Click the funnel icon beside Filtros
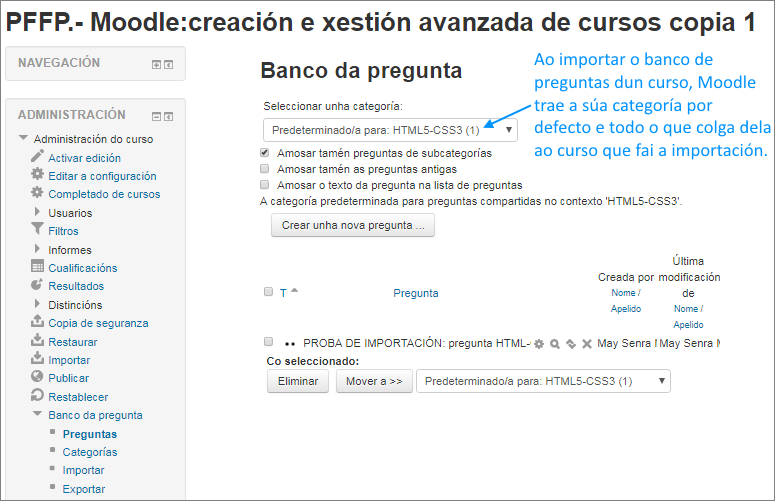 (x=37, y=229)
